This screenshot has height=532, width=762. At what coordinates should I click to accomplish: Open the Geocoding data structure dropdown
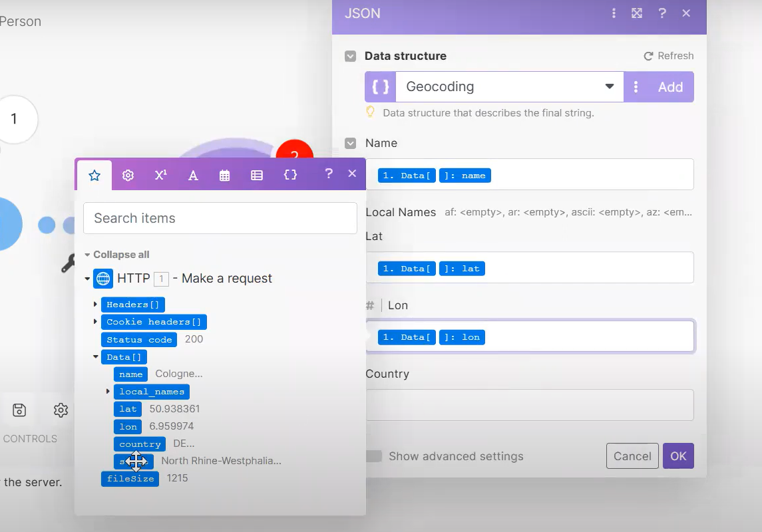509,87
